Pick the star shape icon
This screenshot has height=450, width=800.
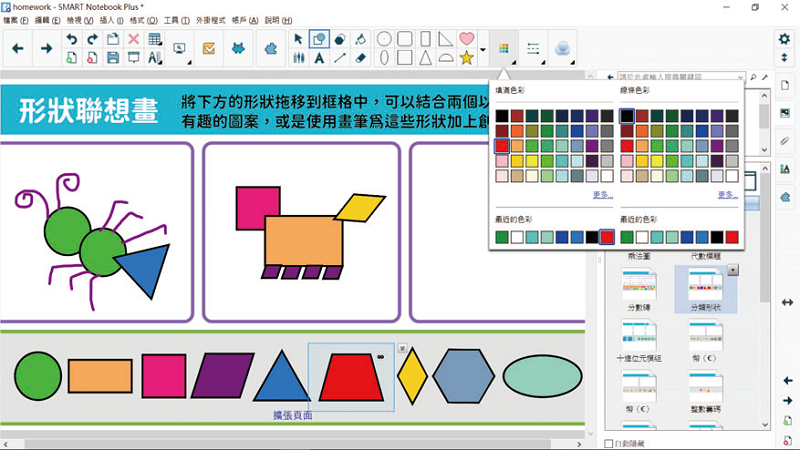click(467, 58)
